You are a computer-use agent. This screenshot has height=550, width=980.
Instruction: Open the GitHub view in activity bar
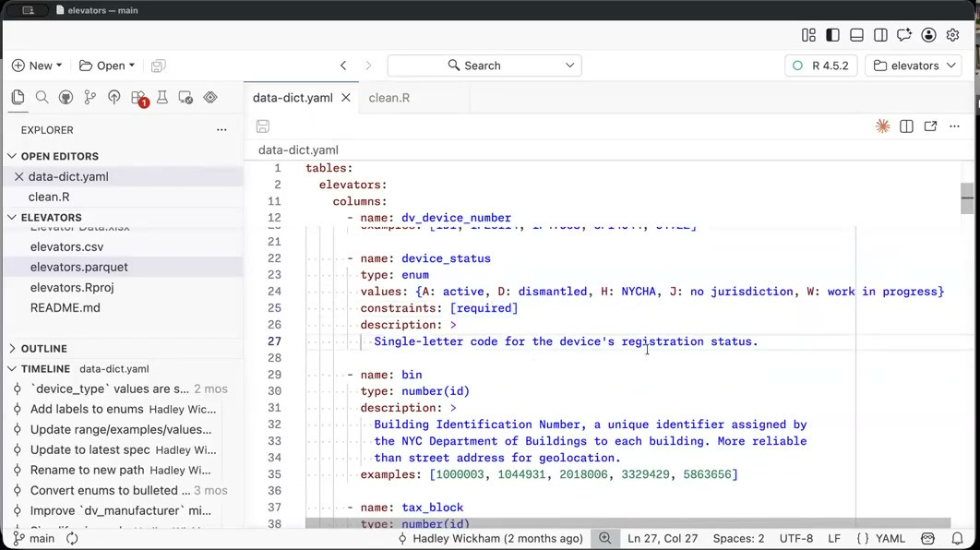click(66, 98)
